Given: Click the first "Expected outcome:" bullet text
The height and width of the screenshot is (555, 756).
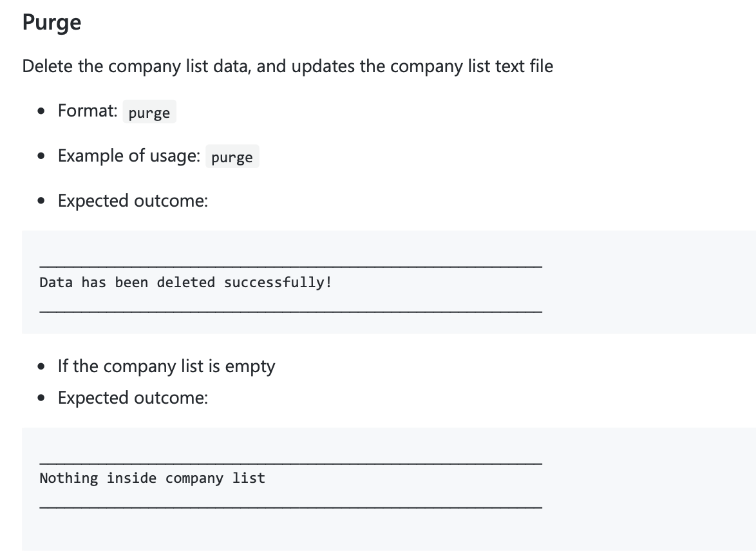Looking at the screenshot, I should [133, 201].
